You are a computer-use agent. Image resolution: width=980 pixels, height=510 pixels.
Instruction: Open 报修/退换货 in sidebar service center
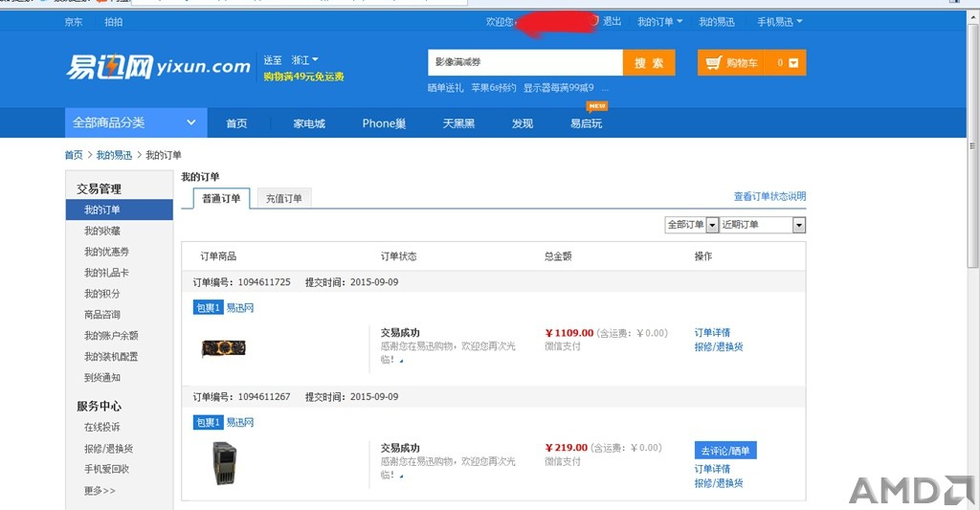109,448
